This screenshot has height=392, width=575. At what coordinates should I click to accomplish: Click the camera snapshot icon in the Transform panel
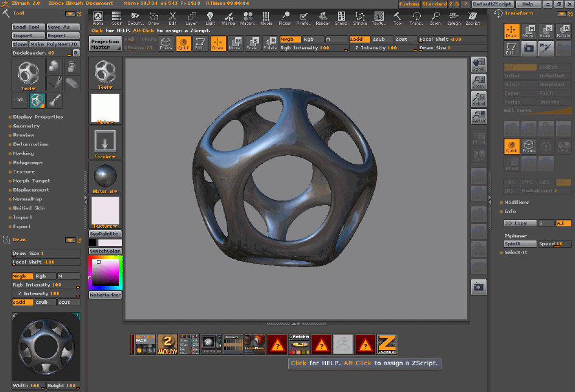pyautogui.click(x=529, y=47)
